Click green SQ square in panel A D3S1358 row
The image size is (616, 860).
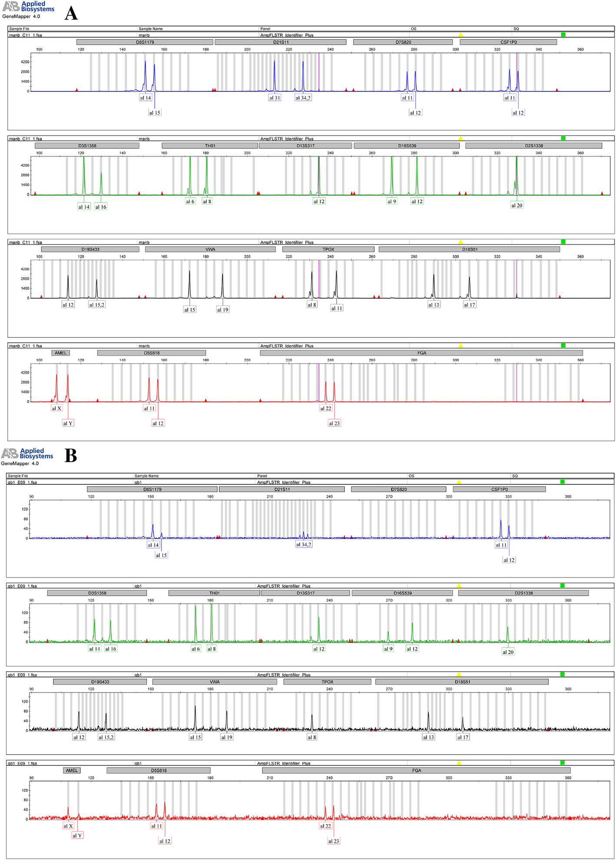tap(563, 138)
